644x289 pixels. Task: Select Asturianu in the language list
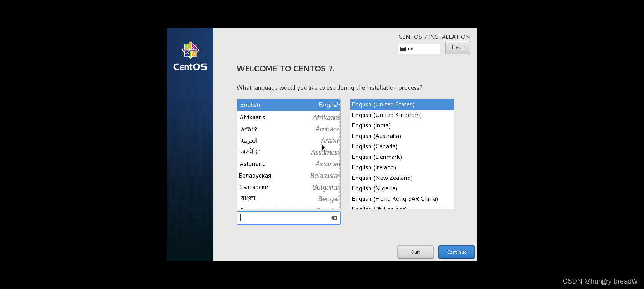tap(289, 164)
